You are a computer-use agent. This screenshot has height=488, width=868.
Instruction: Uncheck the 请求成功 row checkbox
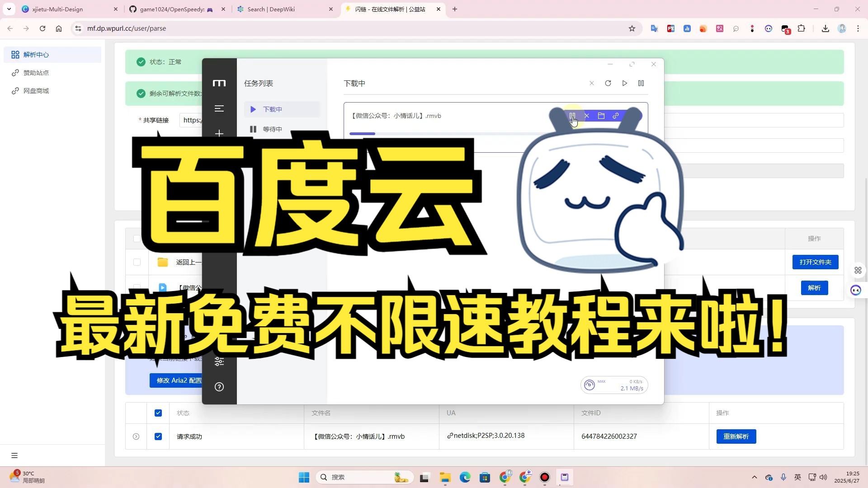158,436
